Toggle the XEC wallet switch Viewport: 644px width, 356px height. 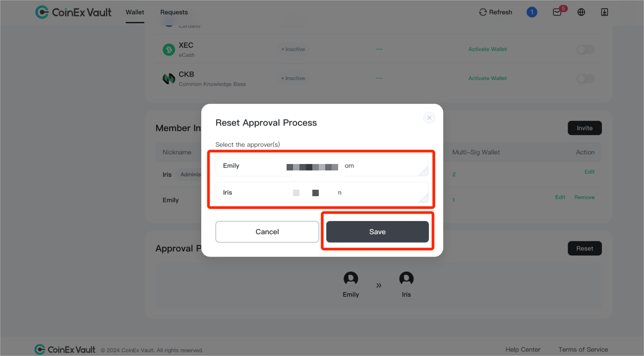point(585,50)
